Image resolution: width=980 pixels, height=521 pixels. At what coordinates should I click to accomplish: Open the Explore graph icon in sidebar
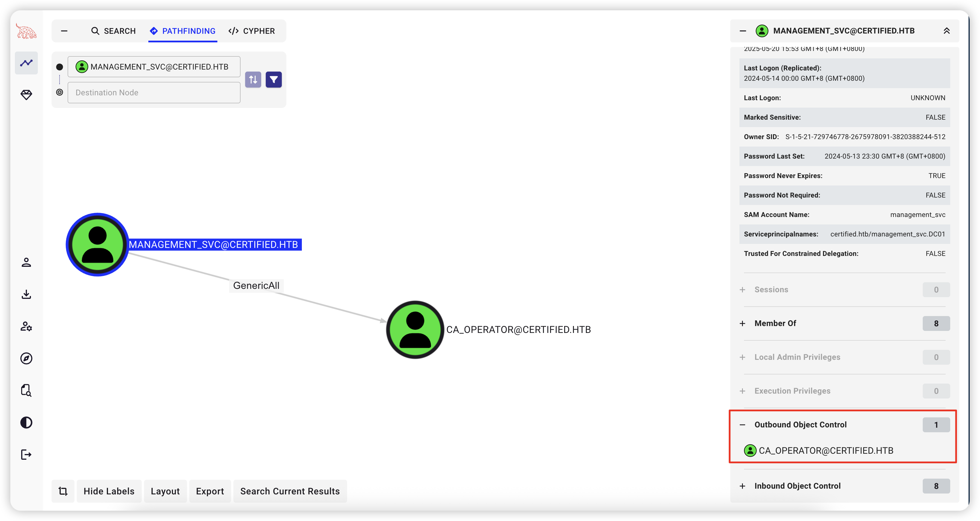coord(26,63)
